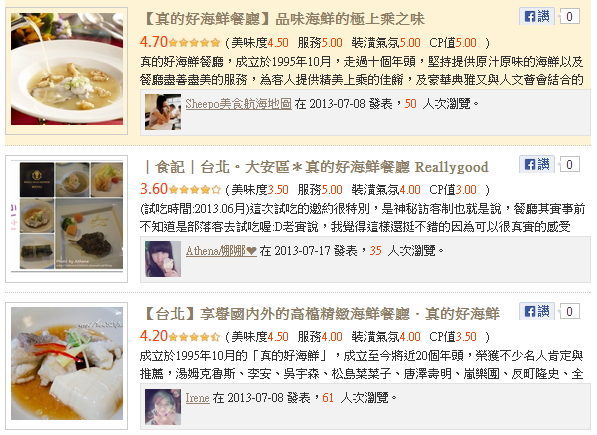This screenshot has height=435, width=597.
Task: Open Sheepo's author avatar photo
Action: coord(163,112)
